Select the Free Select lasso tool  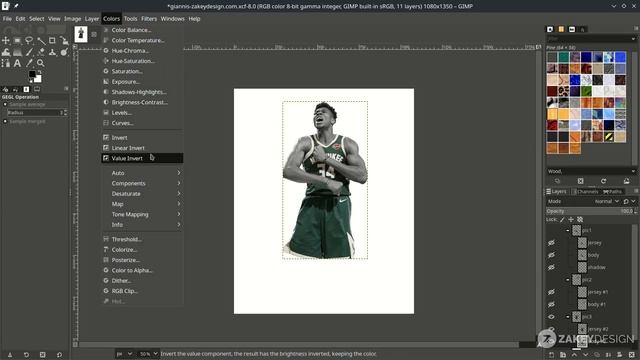click(x=29, y=40)
